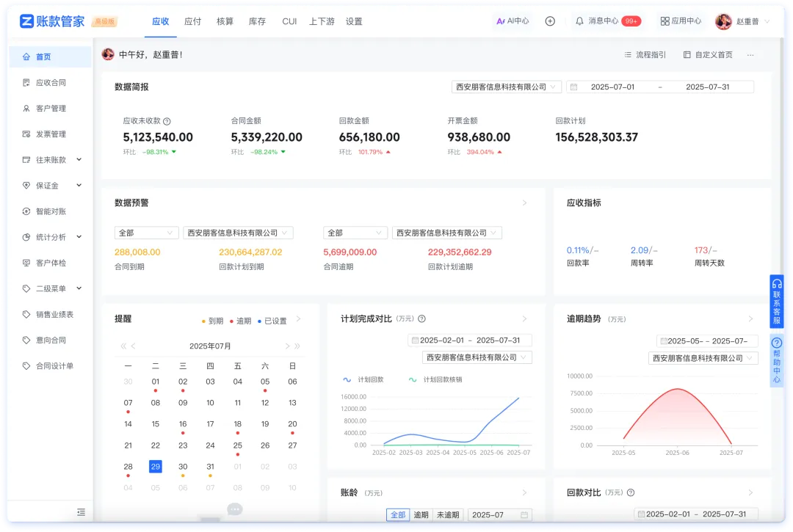The height and width of the screenshot is (532, 793).
Task: Switch 账龄 filter to 逾期
Action: [421, 514]
